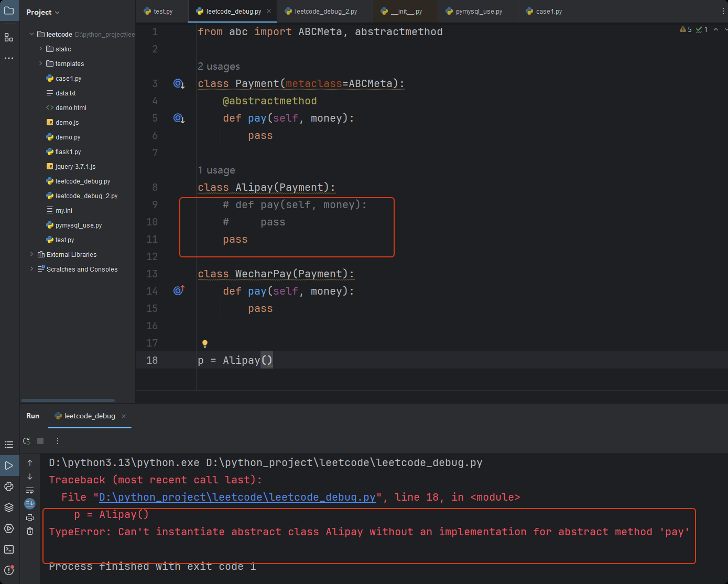Open the traceback file link leetcode_debug.py
Viewport: 728px width, 584px height.
[237, 497]
